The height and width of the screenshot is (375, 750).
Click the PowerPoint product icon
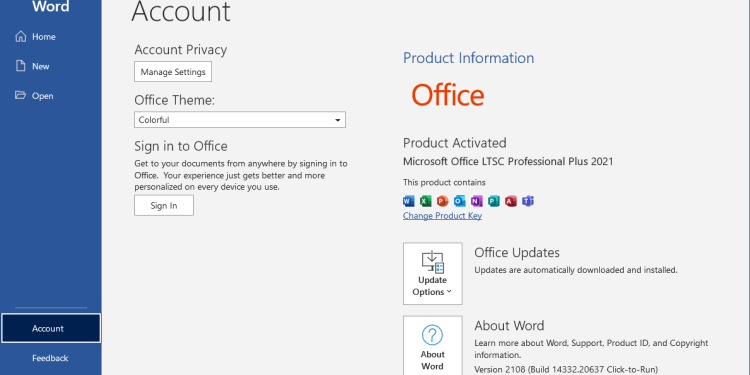[x=443, y=201]
